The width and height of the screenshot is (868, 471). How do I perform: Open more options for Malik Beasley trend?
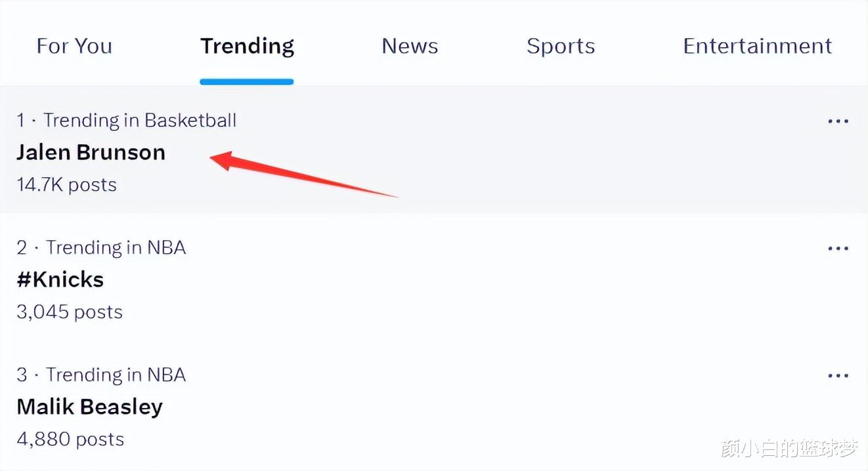point(838,376)
